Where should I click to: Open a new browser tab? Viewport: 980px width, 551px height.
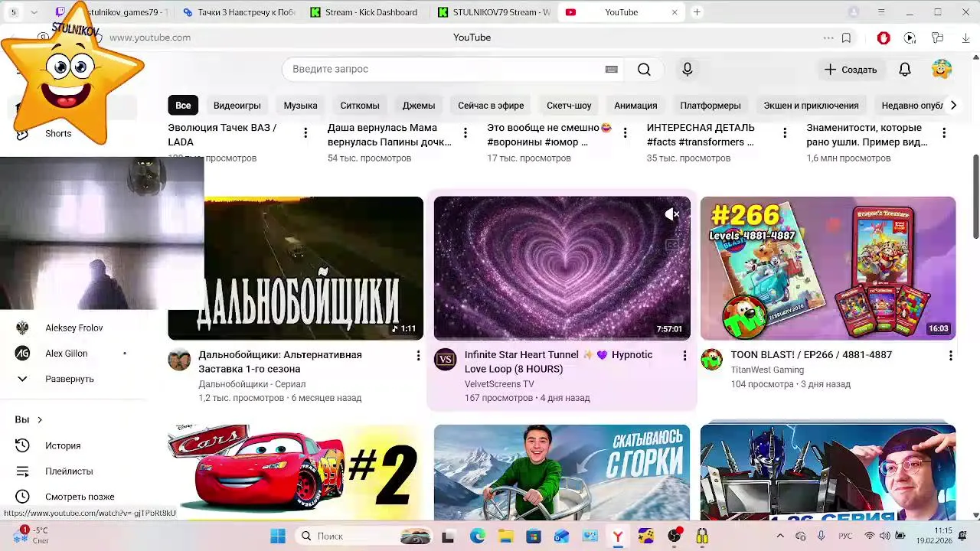(x=697, y=12)
